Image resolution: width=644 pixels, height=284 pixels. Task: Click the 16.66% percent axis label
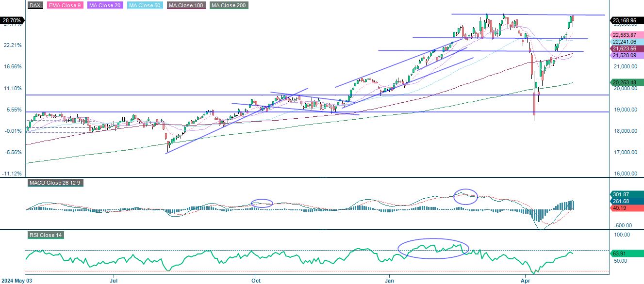[13, 67]
